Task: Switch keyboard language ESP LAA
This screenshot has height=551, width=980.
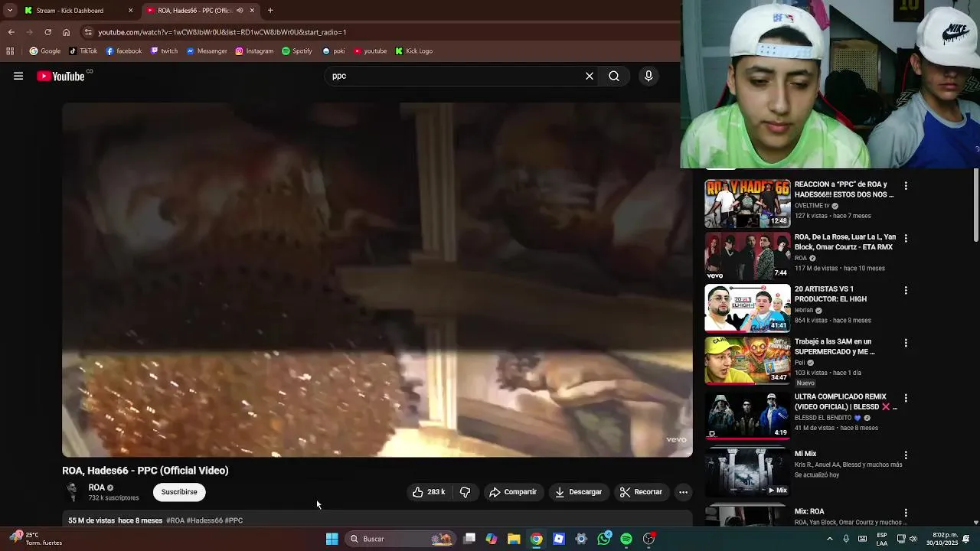Action: tap(882, 539)
